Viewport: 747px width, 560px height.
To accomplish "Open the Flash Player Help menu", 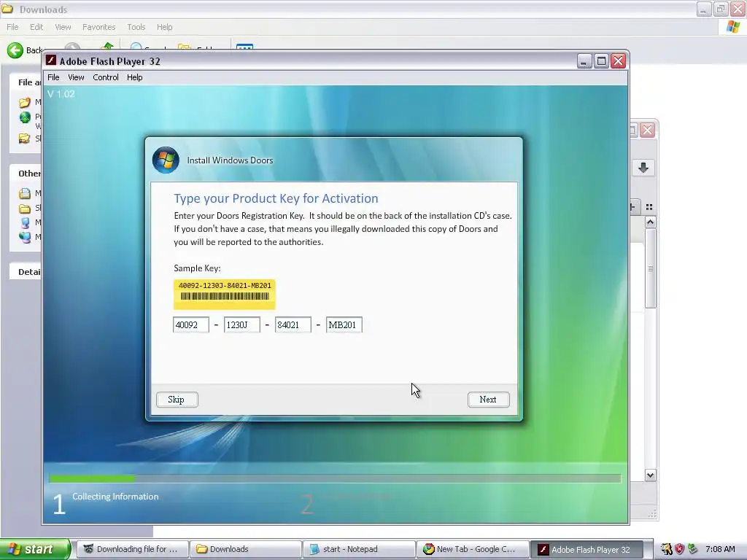I will click(134, 77).
